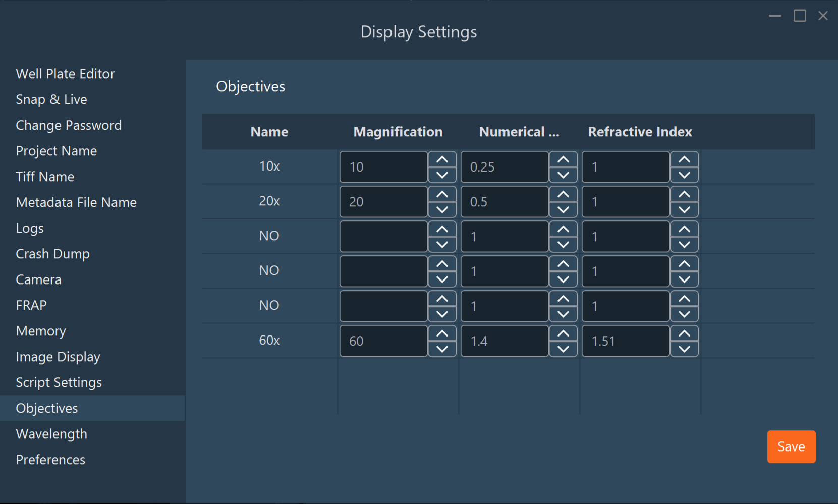Increase numerical aperture of first NO row

(x=563, y=229)
